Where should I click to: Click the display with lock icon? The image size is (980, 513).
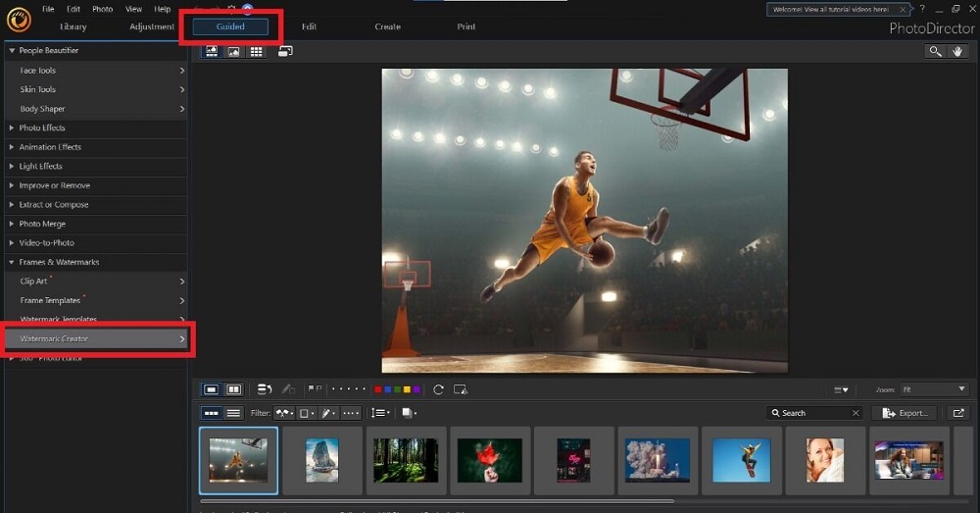pos(461,389)
